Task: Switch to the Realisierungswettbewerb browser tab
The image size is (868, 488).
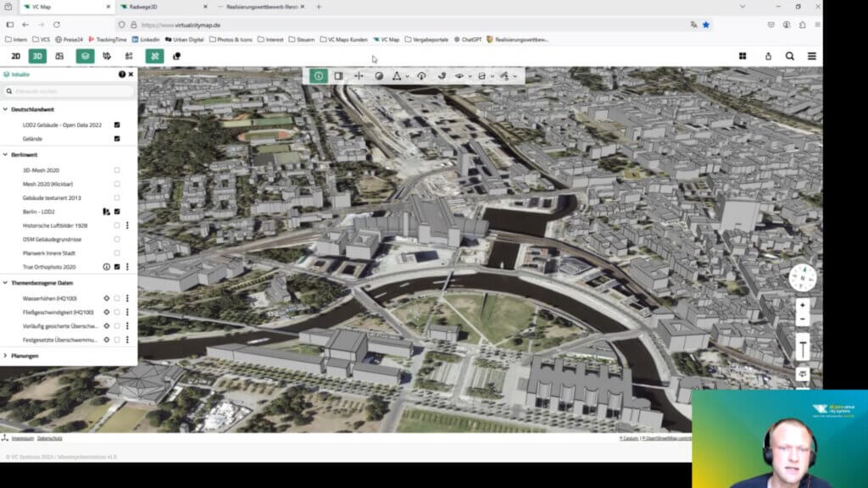Action: [x=262, y=7]
